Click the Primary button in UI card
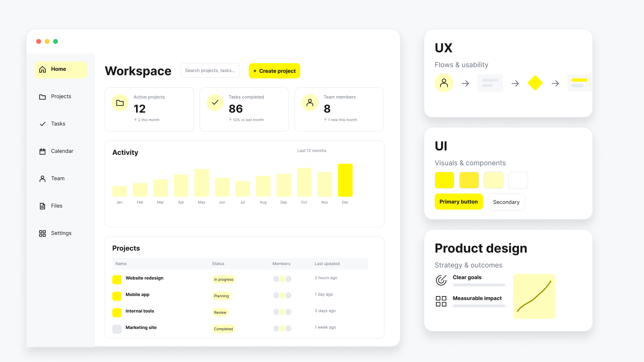 click(x=459, y=202)
